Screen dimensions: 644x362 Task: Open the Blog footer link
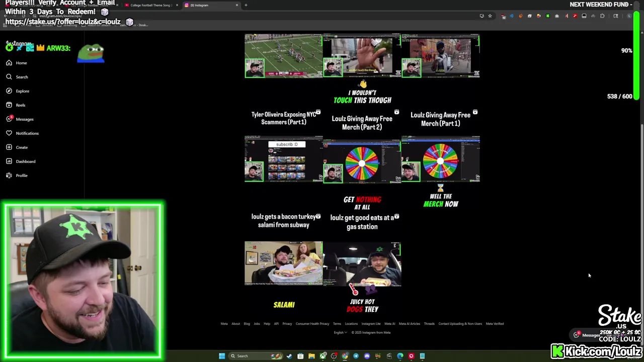(x=247, y=324)
